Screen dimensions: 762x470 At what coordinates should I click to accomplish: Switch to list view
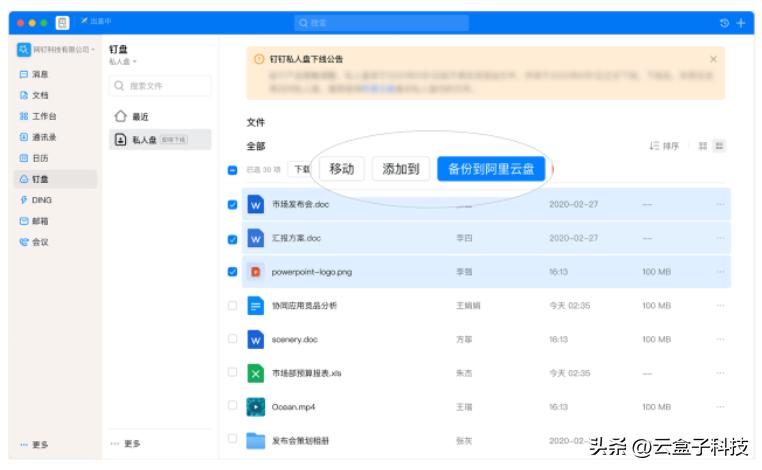(x=719, y=146)
